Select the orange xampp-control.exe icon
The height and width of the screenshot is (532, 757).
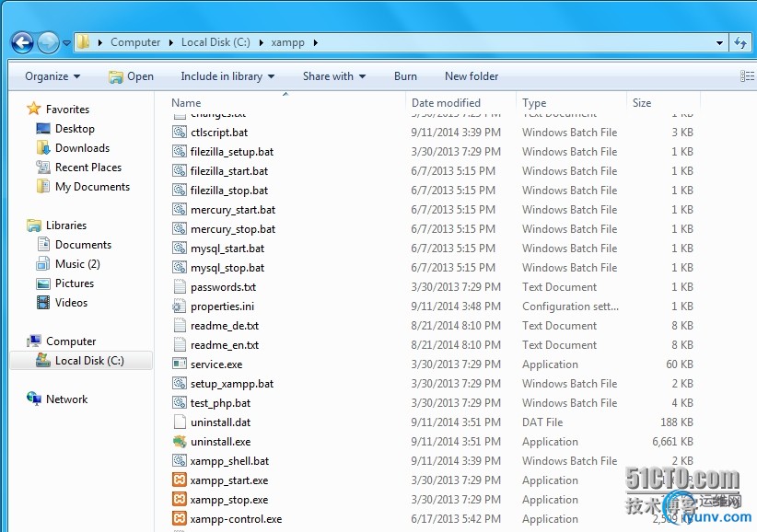tap(179, 518)
